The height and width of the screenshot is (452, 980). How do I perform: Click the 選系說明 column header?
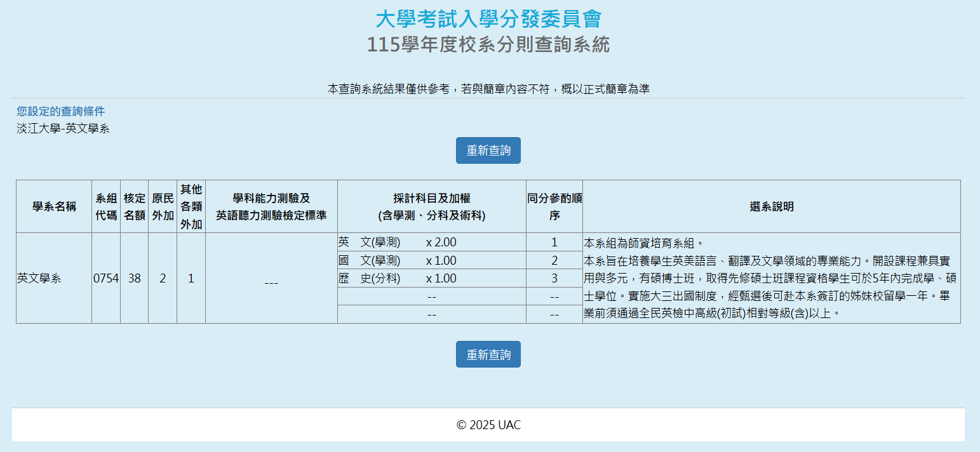(771, 206)
